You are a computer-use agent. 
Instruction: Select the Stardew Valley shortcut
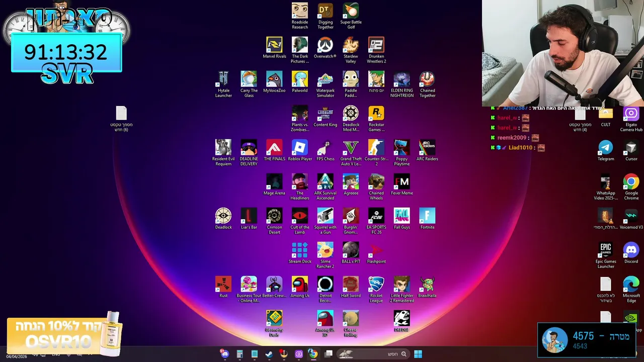click(351, 50)
